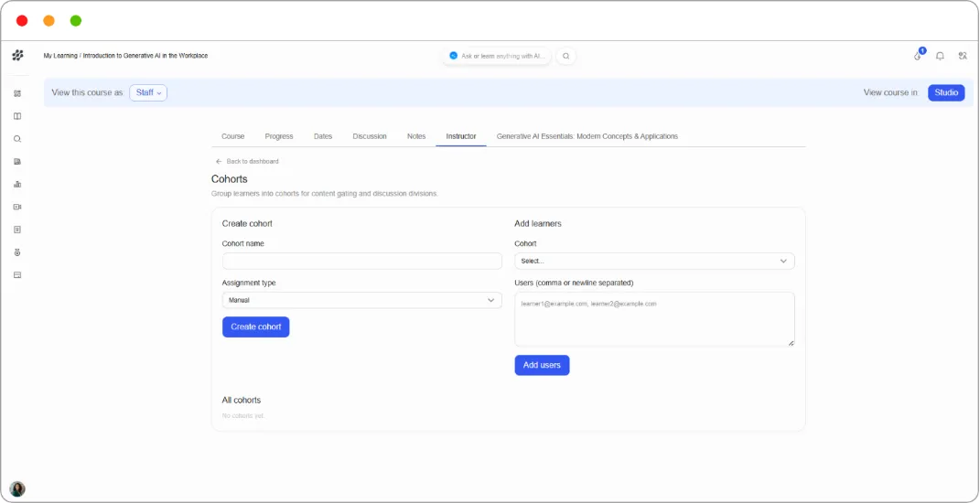Click the bar chart icon in the sidebar
980x503 pixels.
click(x=17, y=185)
